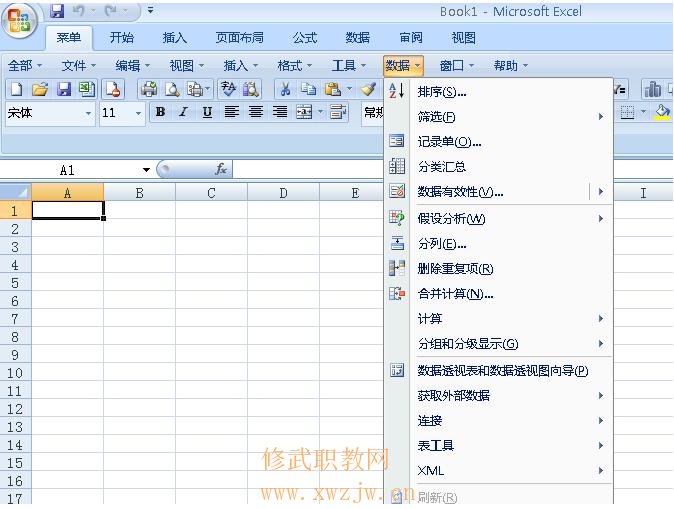Toggle underline formatting

pyautogui.click(x=207, y=112)
